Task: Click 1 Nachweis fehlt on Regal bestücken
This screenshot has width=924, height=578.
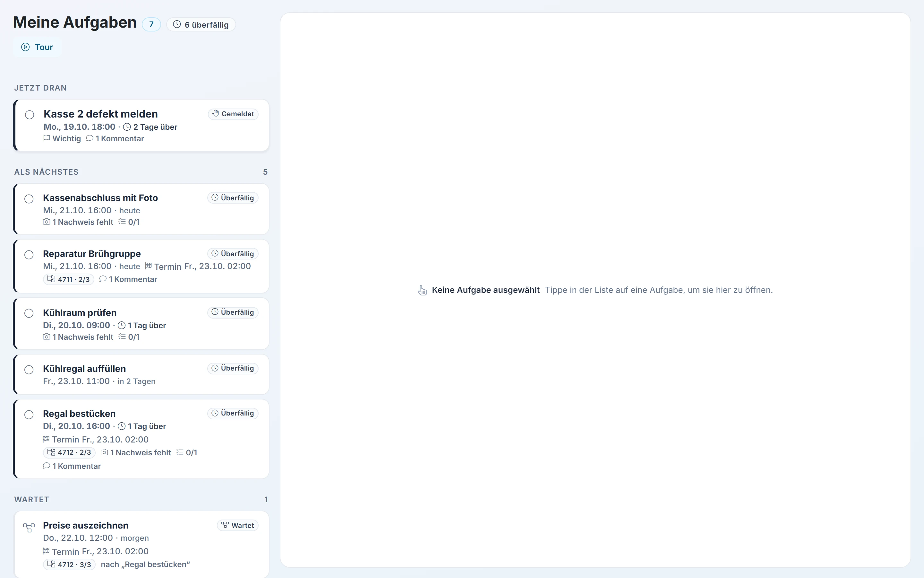Action: pos(136,453)
